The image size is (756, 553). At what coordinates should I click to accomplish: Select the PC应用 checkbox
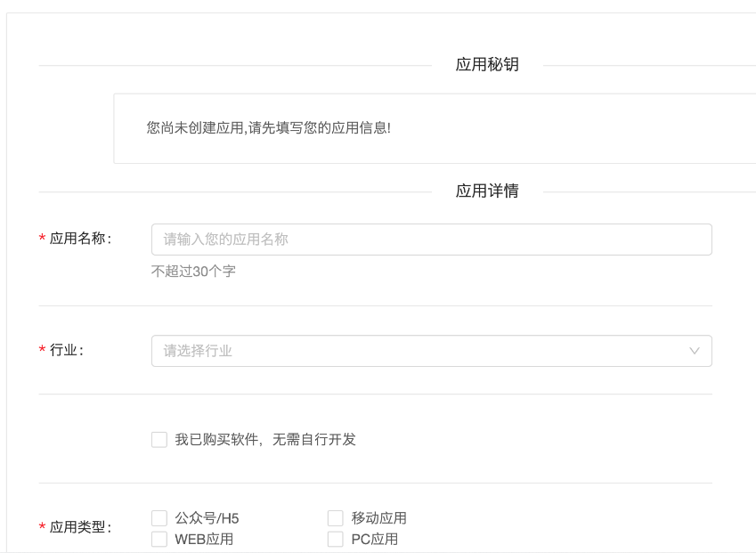click(336, 539)
